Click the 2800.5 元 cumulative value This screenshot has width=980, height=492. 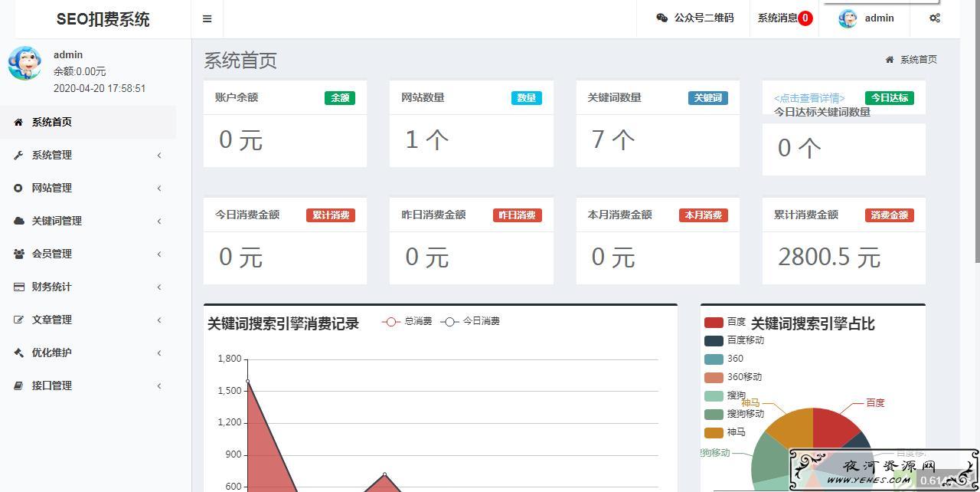pyautogui.click(x=829, y=257)
